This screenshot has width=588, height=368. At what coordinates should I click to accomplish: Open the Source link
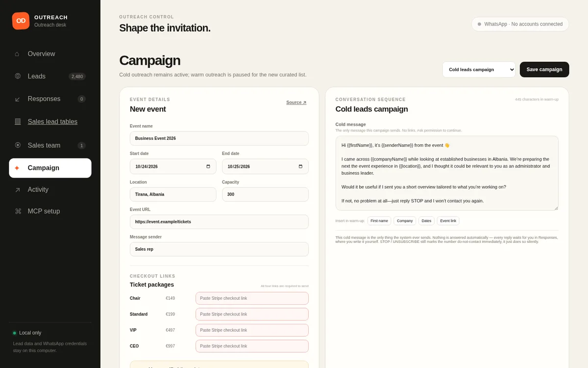[x=296, y=103]
